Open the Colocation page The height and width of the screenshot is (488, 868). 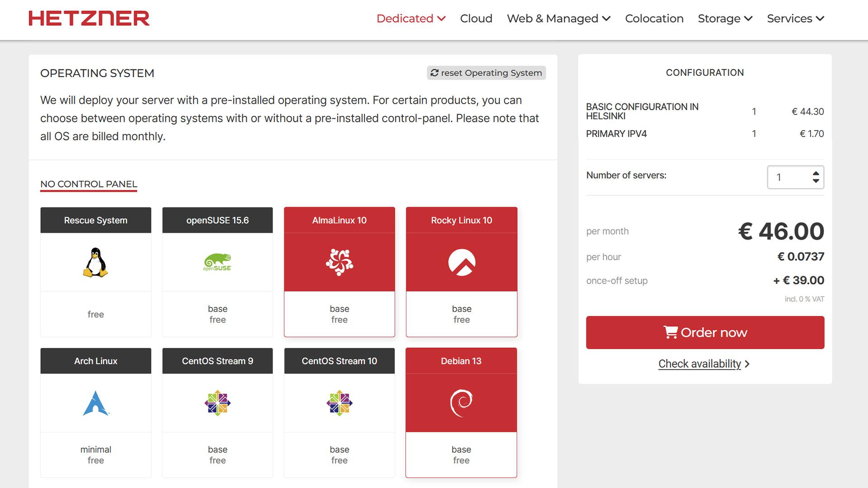[x=654, y=19]
